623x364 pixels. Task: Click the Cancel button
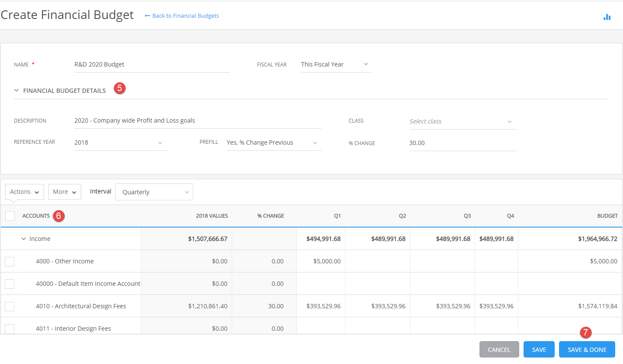click(499, 350)
